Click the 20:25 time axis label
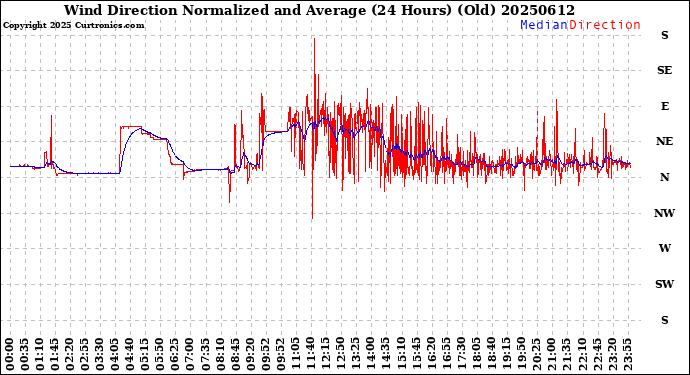Screen dimensions: 690x375 [x=536, y=354]
